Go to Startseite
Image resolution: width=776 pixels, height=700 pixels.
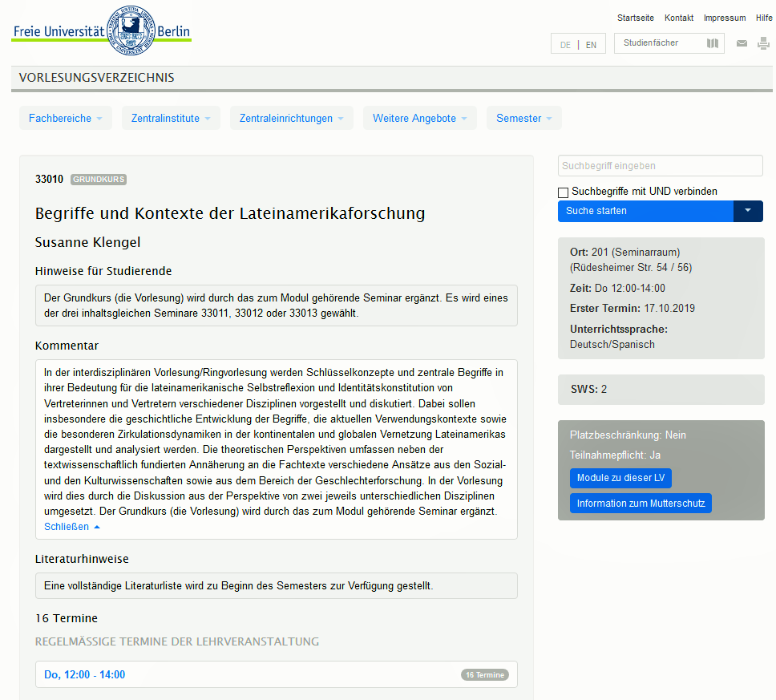pyautogui.click(x=636, y=18)
